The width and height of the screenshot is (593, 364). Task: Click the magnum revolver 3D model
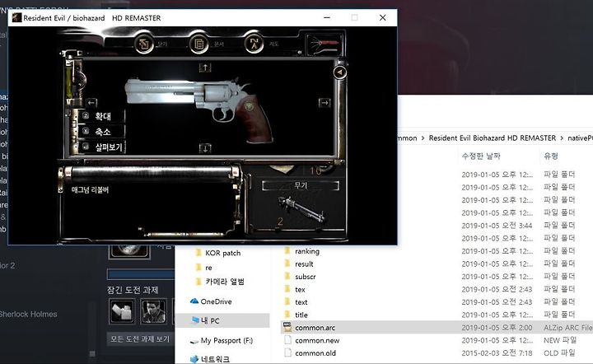click(x=199, y=109)
